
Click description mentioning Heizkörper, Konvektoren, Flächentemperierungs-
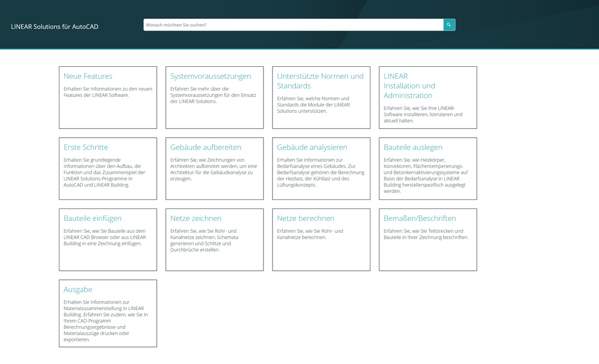pos(425,176)
